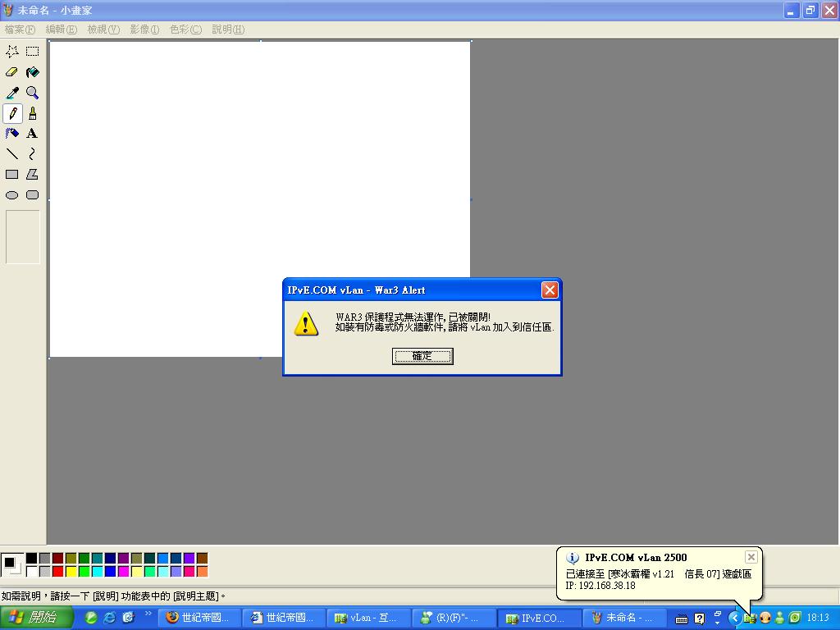Select the Pick Color eyedropper tool
This screenshot has height=630, width=840.
[12, 93]
